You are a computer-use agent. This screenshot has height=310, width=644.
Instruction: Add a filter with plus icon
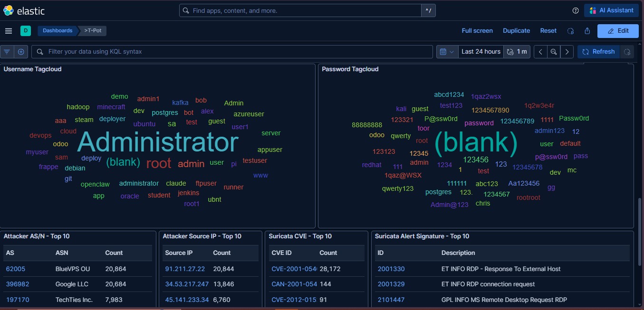pos(21,52)
